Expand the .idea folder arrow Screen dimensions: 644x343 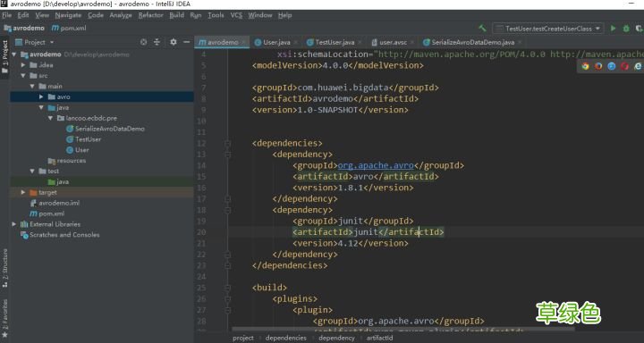point(23,65)
